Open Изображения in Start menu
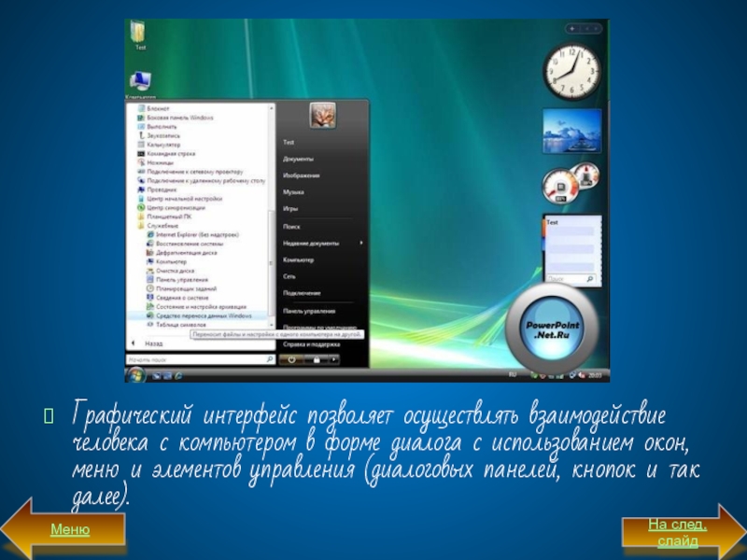747x560 pixels. click(x=302, y=175)
